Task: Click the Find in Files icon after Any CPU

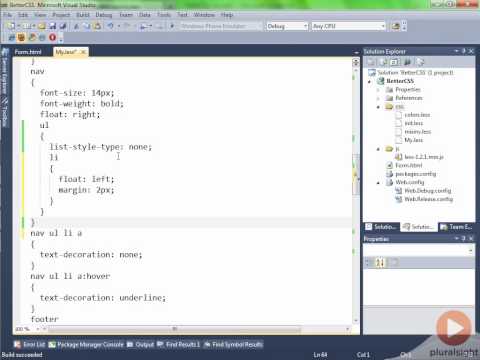Action: [x=395, y=26]
